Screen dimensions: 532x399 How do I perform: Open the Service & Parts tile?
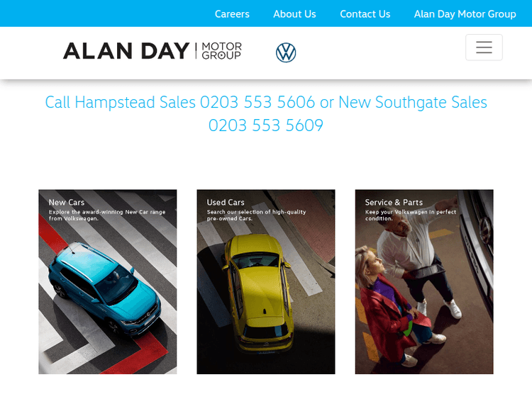[x=424, y=281]
